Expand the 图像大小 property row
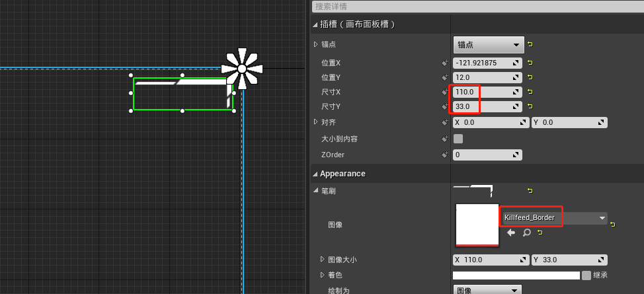The width and height of the screenshot is (644, 294). click(x=322, y=259)
